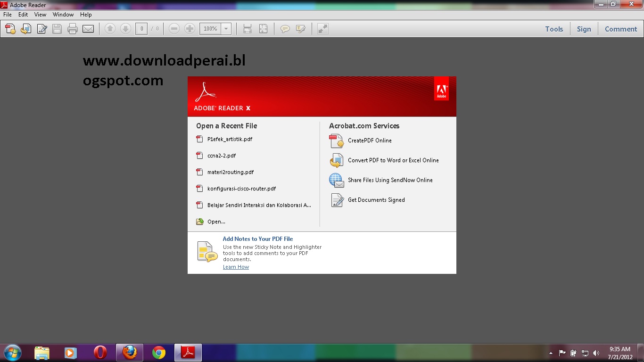644x362 pixels.
Task: Open Windows Media Player from taskbar
Action: click(x=71, y=353)
